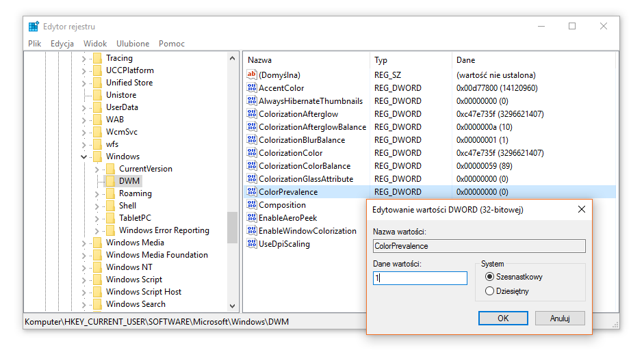Screen dimensions: 644x352
Task: Confirm the DWORD edit with OK
Action: (x=503, y=318)
